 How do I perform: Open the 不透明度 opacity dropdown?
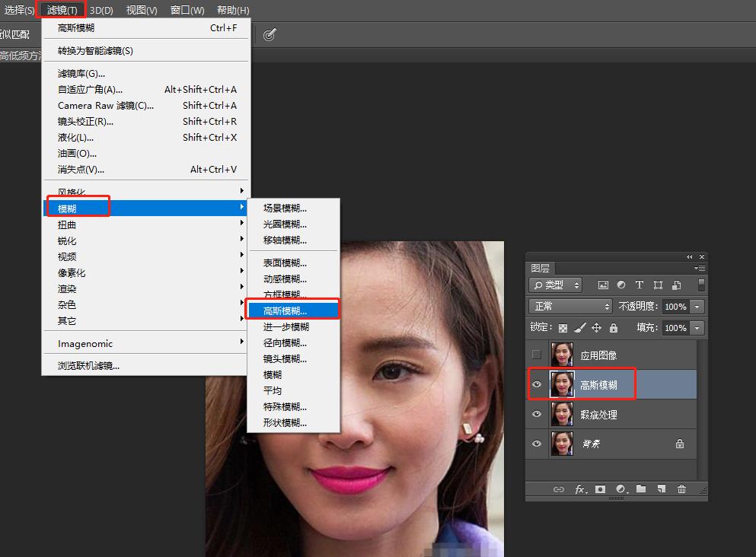click(x=697, y=306)
